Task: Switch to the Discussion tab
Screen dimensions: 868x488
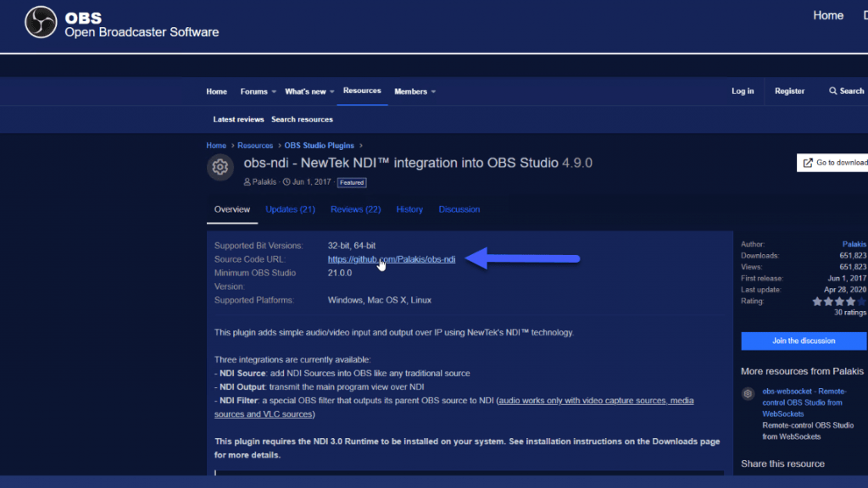Action: (459, 210)
